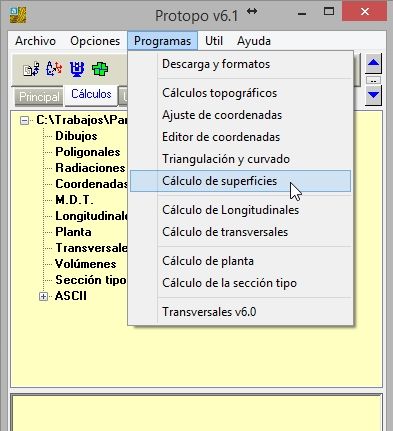The width and height of the screenshot is (393, 431).
Task: Open the Opciones menu
Action: (95, 41)
